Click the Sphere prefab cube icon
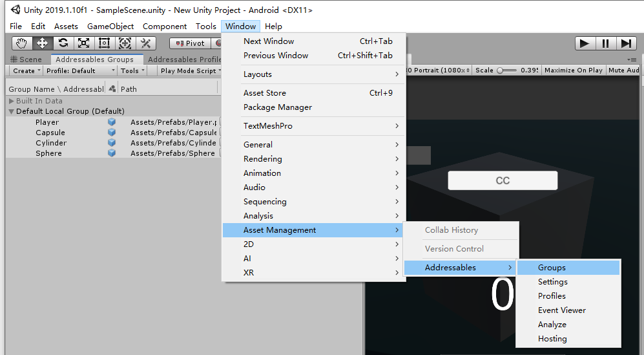 point(112,153)
